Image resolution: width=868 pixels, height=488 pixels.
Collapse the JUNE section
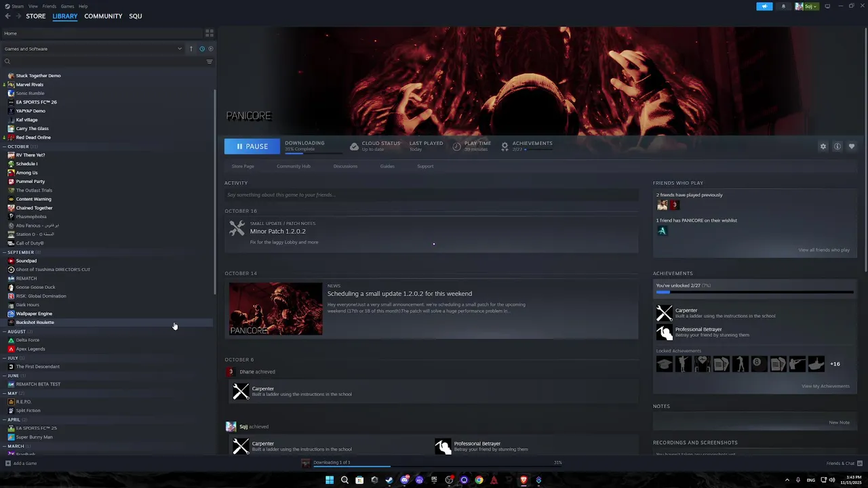[x=5, y=375]
